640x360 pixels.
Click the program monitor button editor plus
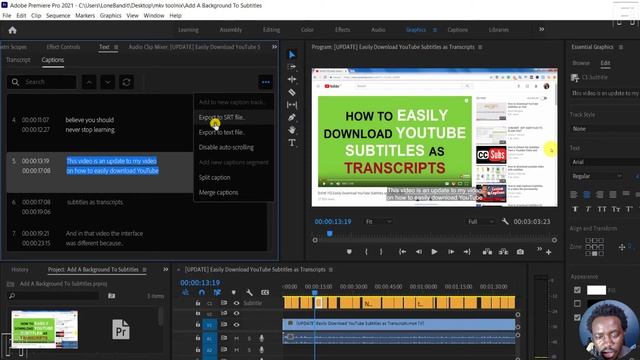coord(549,252)
